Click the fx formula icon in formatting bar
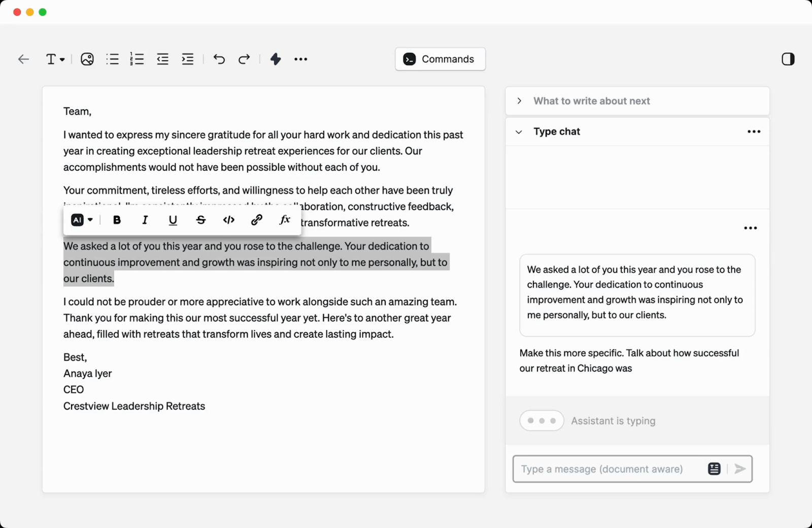 [x=284, y=220]
